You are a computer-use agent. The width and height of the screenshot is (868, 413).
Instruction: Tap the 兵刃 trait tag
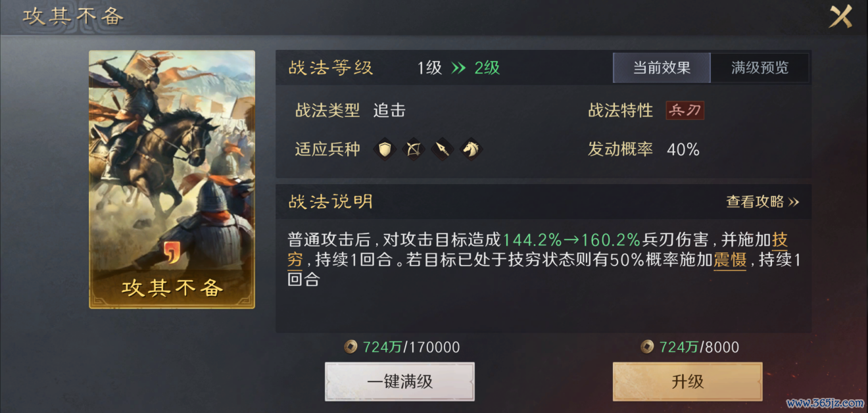click(685, 110)
